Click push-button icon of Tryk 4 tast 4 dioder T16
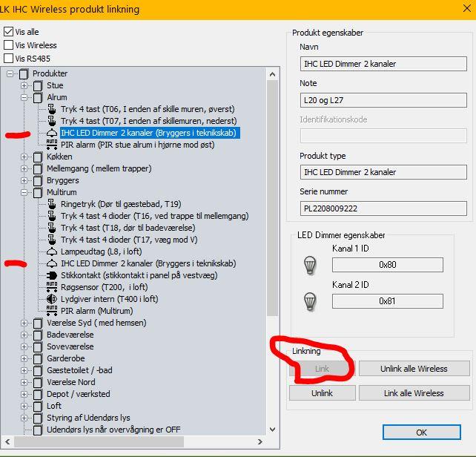 pyautogui.click(x=52, y=216)
